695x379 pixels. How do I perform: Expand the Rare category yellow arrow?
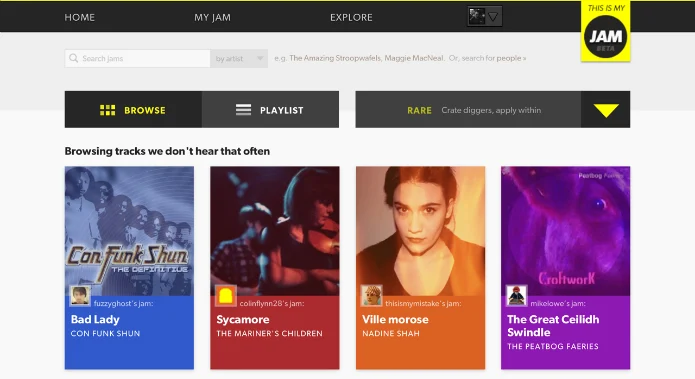coord(606,109)
